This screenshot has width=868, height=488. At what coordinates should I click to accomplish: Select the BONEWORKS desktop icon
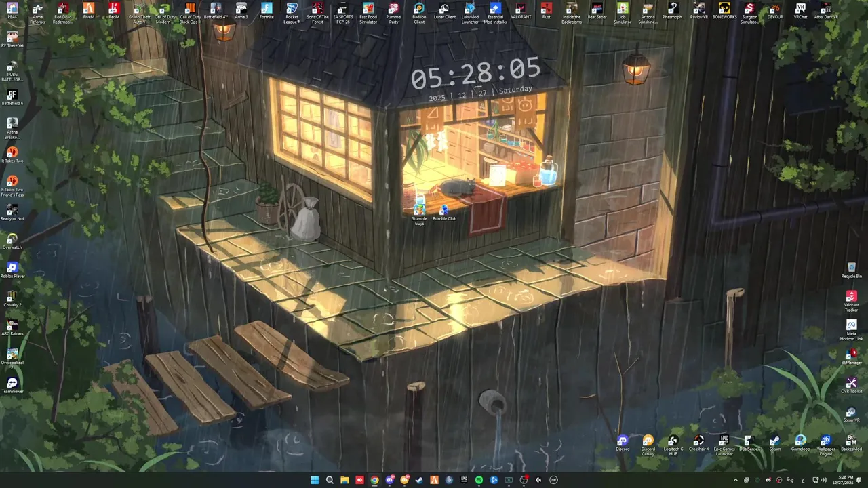pos(724,11)
